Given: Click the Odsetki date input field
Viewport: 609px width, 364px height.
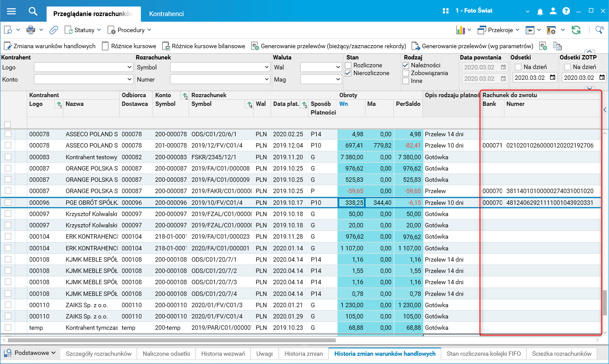Looking at the screenshot, I should [530, 78].
